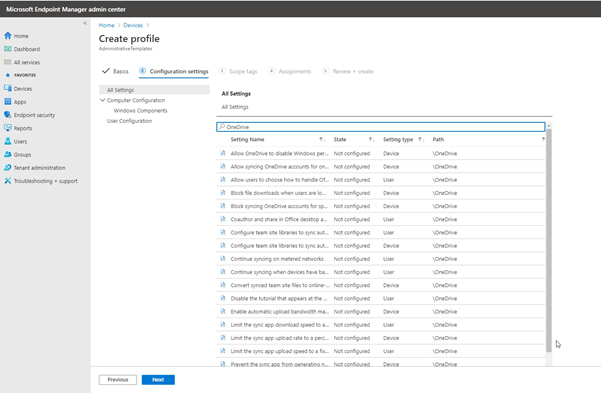Go to the Scope tags step
The height and width of the screenshot is (393, 601).
tap(238, 71)
